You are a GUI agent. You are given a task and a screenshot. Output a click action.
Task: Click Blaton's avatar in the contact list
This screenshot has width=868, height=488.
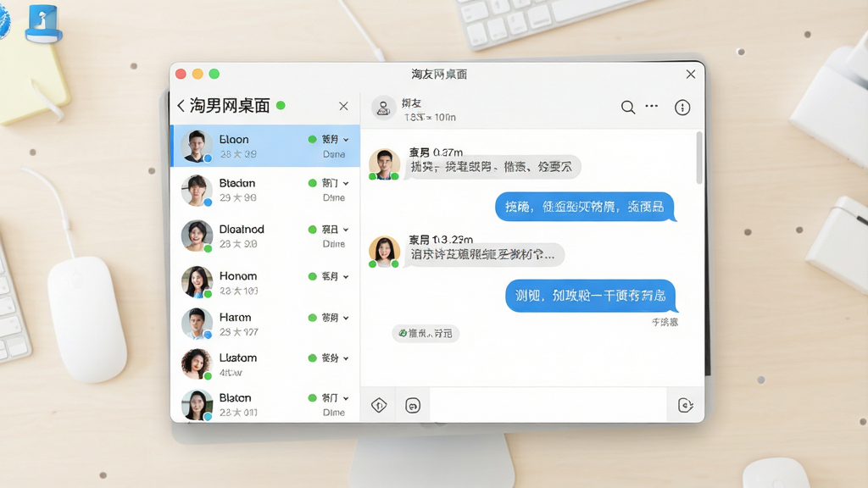coord(197,404)
